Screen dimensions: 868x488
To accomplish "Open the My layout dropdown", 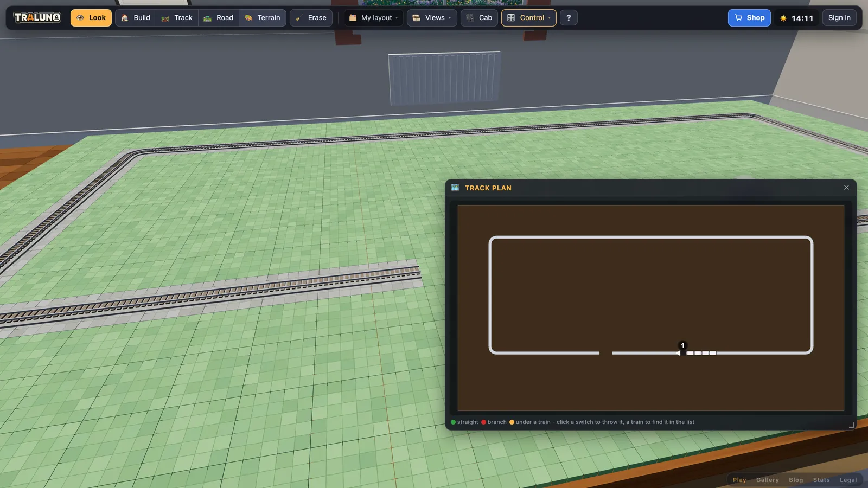I will pos(374,18).
